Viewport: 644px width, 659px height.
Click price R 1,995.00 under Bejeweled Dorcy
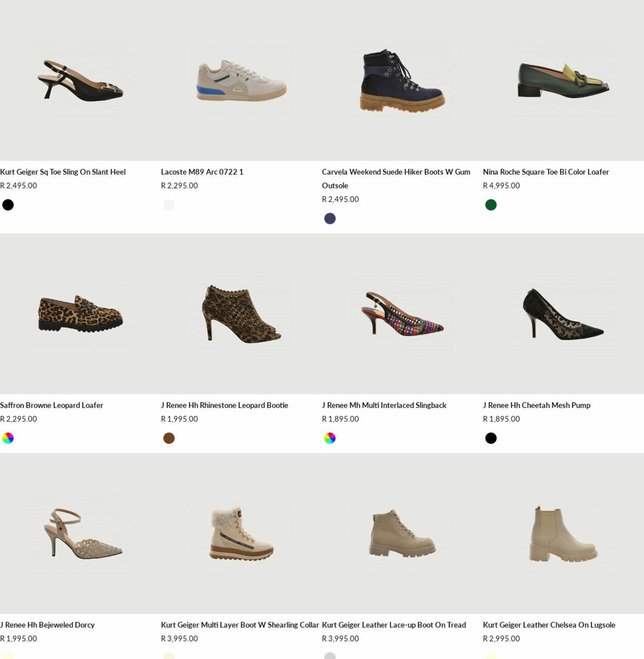pos(19,639)
